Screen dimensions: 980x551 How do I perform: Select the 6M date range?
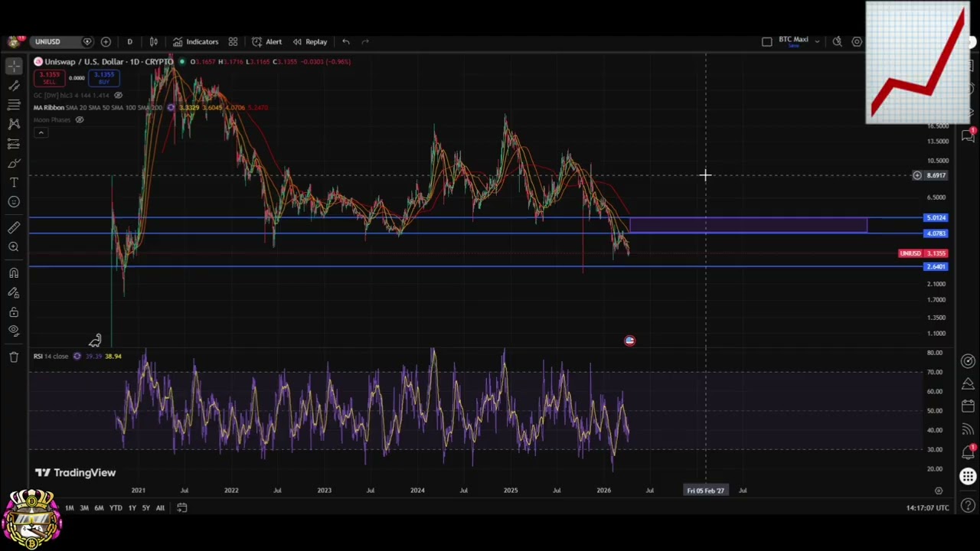point(99,508)
